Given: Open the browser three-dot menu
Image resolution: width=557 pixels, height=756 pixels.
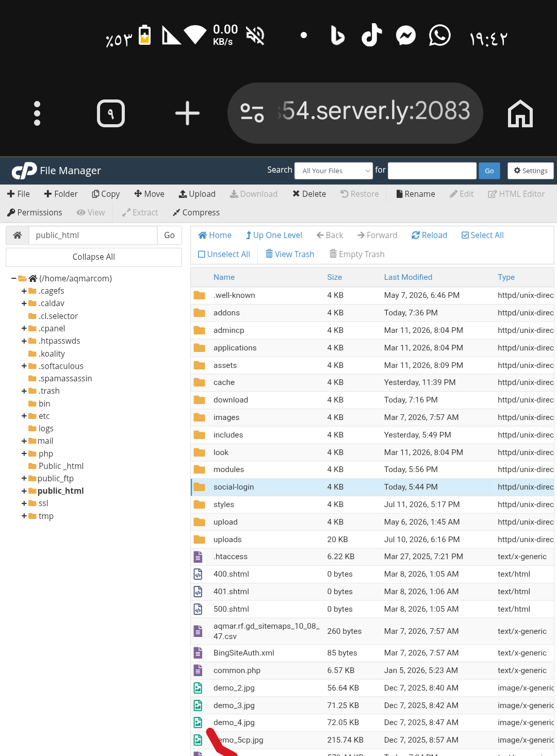Looking at the screenshot, I should tap(37, 113).
